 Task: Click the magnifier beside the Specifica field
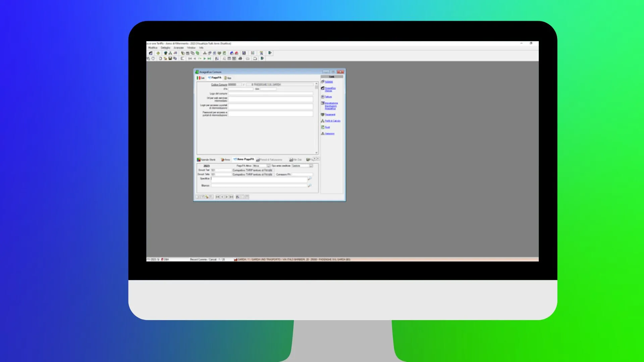coord(310,179)
